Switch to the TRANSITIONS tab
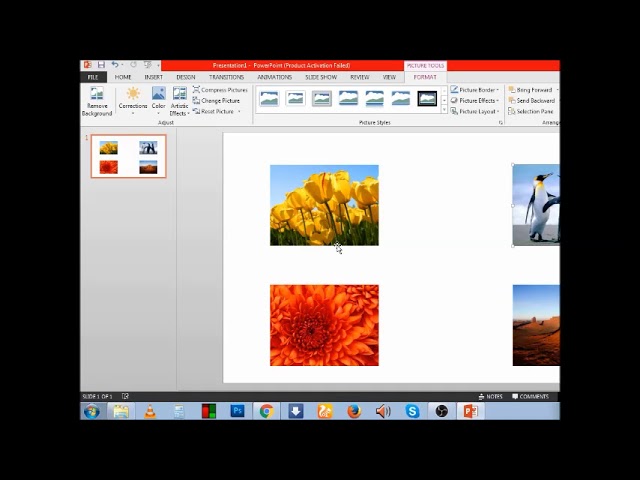This screenshot has height=480, width=640. point(227,77)
